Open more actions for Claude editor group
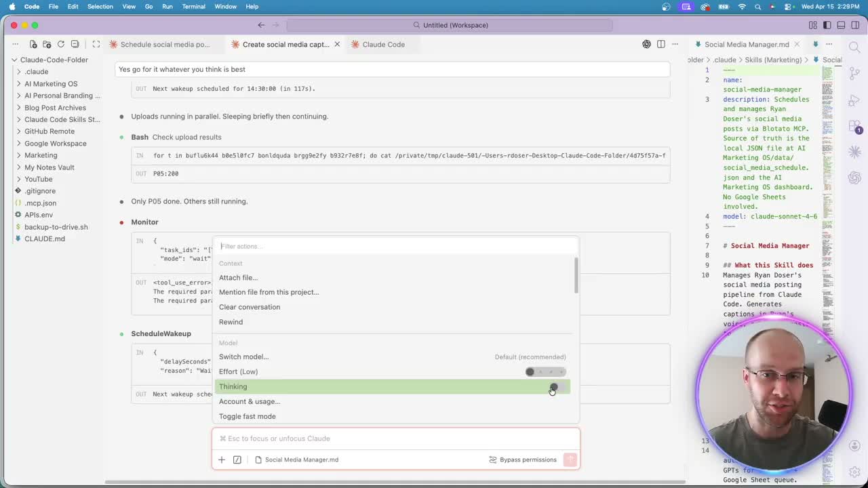This screenshot has width=868, height=488. coord(675,44)
